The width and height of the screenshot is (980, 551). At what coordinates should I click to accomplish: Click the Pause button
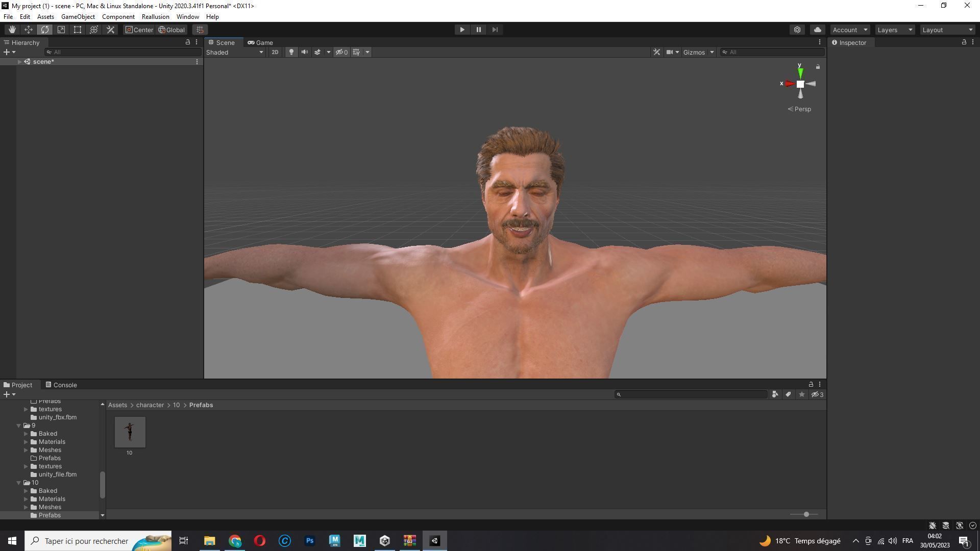click(478, 30)
